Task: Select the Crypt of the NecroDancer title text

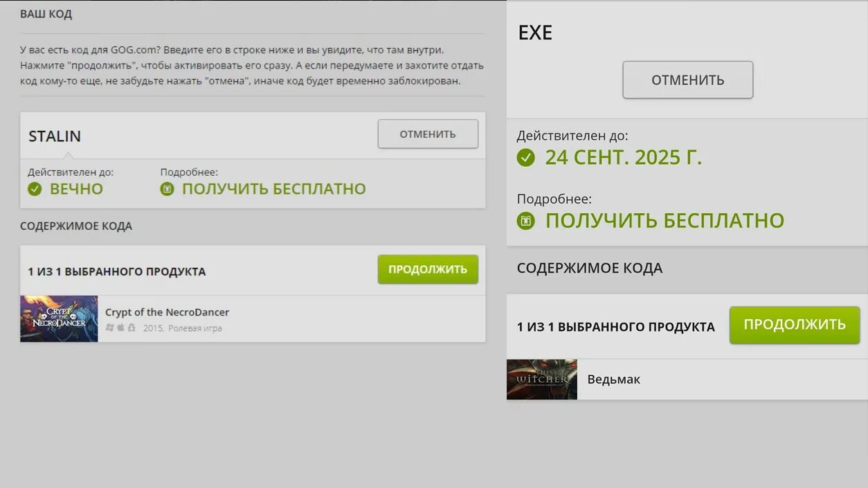Action: pos(167,312)
